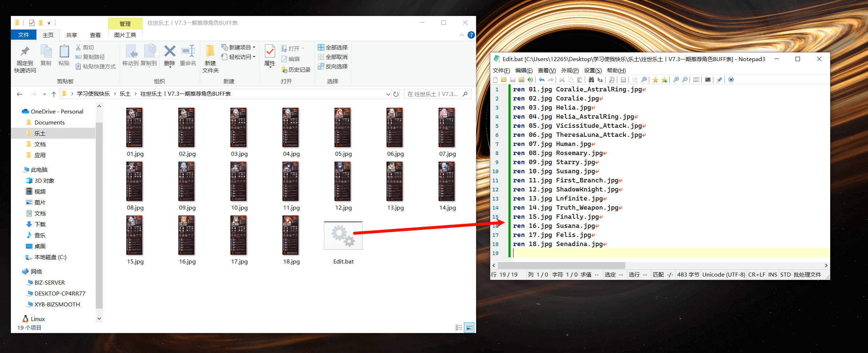This screenshot has width=868, height=353.
Task: Open 查看(V) menu in Notepad3
Action: tap(547, 71)
